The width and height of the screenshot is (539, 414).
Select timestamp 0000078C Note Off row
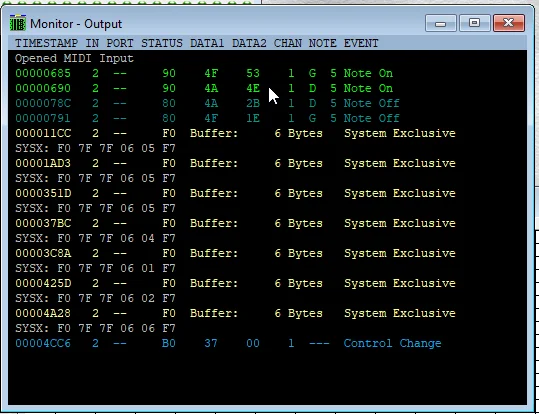(207, 103)
